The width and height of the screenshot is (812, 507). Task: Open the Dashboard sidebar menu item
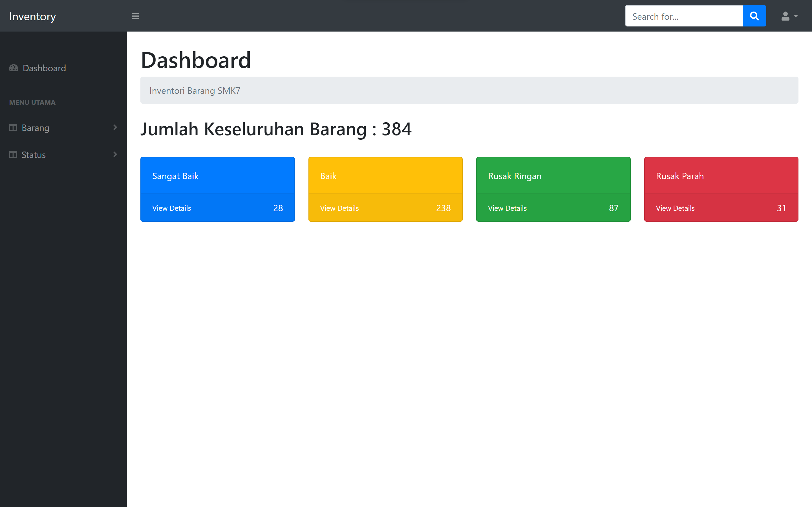pos(44,68)
